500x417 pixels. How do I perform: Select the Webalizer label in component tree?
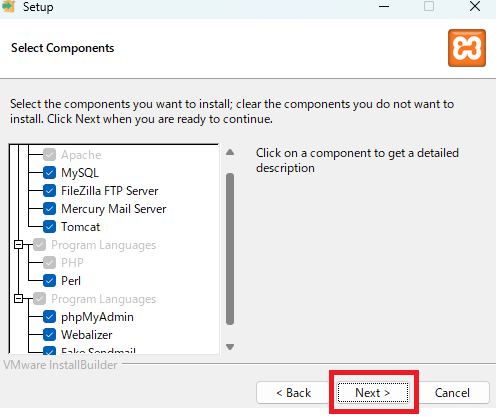pyautogui.click(x=87, y=335)
